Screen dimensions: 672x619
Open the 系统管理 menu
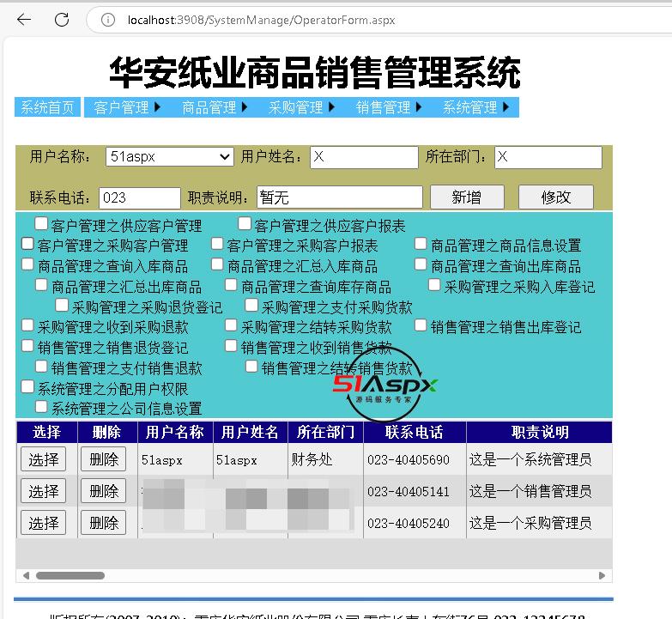[476, 107]
